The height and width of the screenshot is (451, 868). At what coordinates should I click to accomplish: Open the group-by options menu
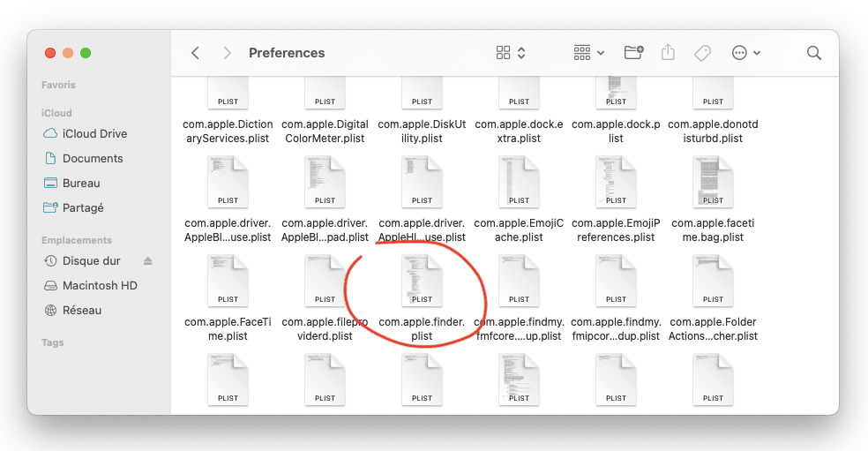point(588,53)
